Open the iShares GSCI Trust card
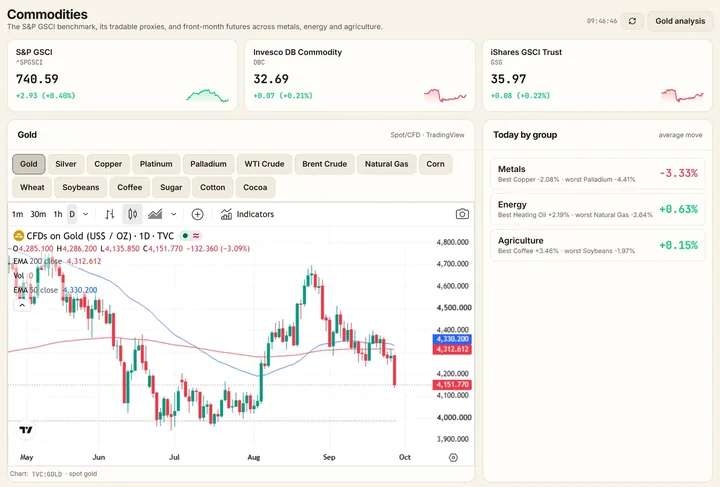This screenshot has height=487, width=720. point(597,75)
